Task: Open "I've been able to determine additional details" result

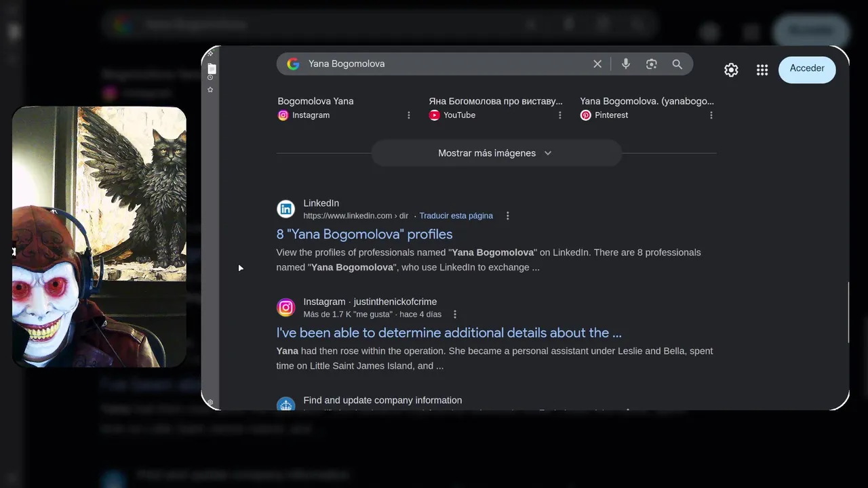Action: [x=449, y=333]
